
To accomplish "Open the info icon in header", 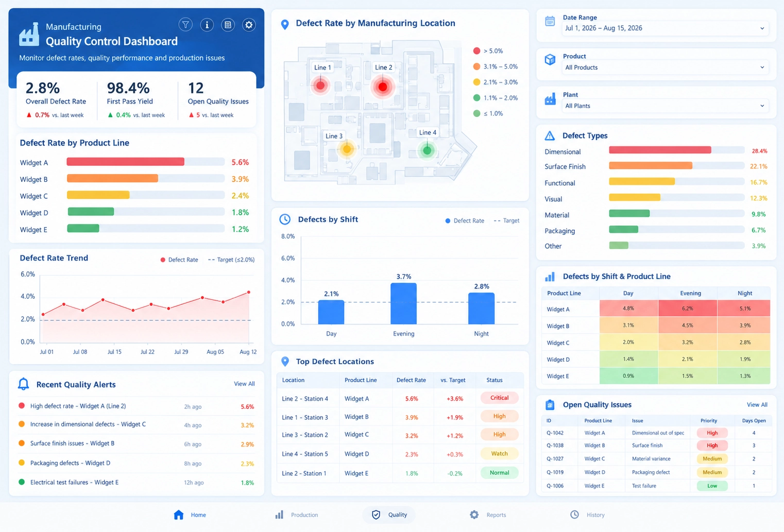I will tap(207, 25).
